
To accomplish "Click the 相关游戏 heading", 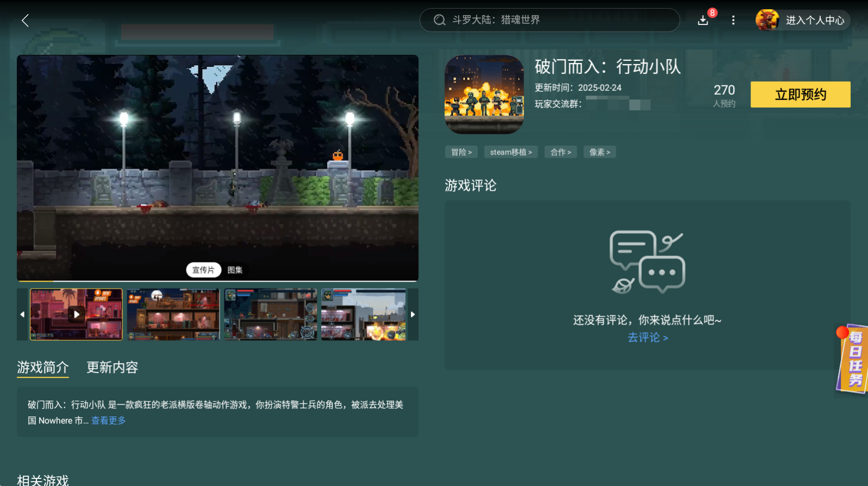I will pyautogui.click(x=43, y=480).
